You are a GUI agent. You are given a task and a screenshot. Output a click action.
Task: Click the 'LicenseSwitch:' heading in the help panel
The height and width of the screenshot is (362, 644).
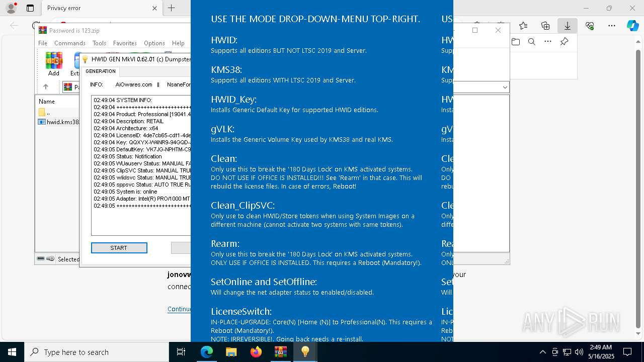(x=241, y=311)
